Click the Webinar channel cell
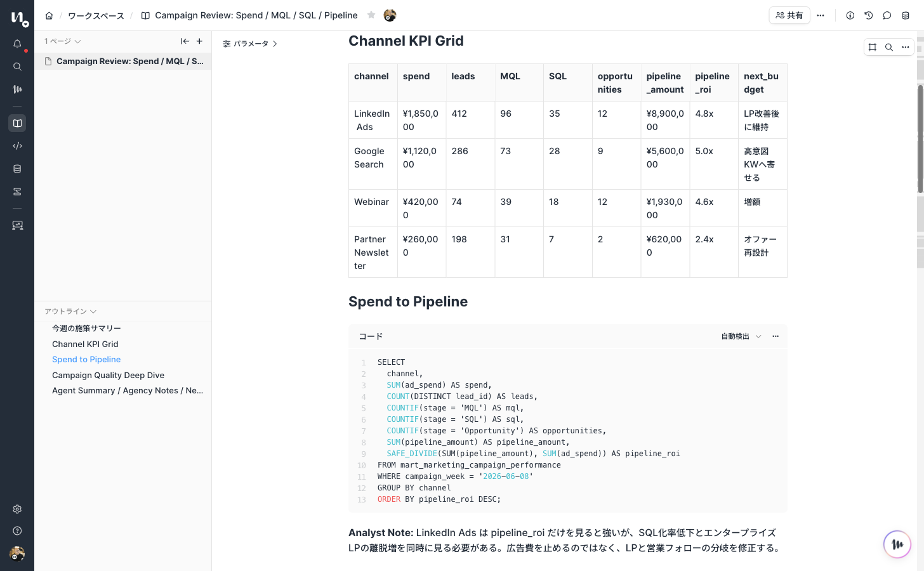 point(373,208)
